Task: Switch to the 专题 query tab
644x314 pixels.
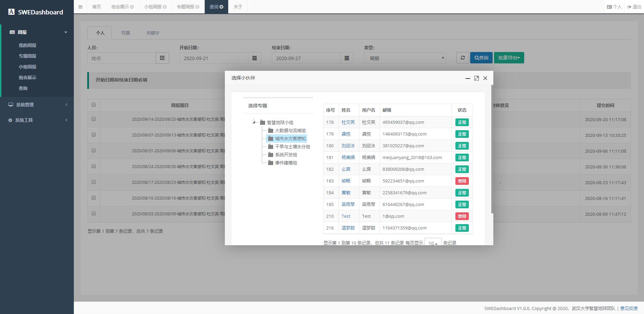Action: tap(126, 33)
